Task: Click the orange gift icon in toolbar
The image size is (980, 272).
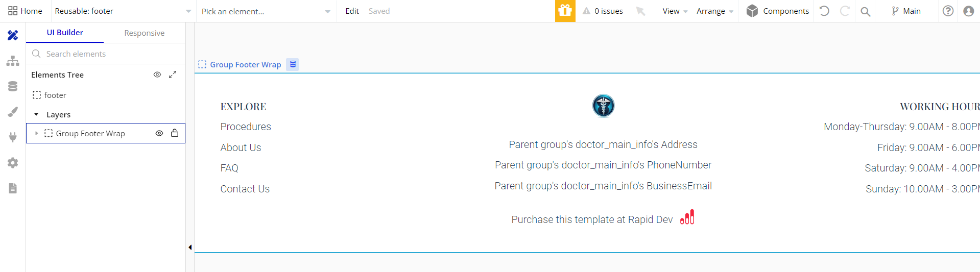Action: point(565,11)
